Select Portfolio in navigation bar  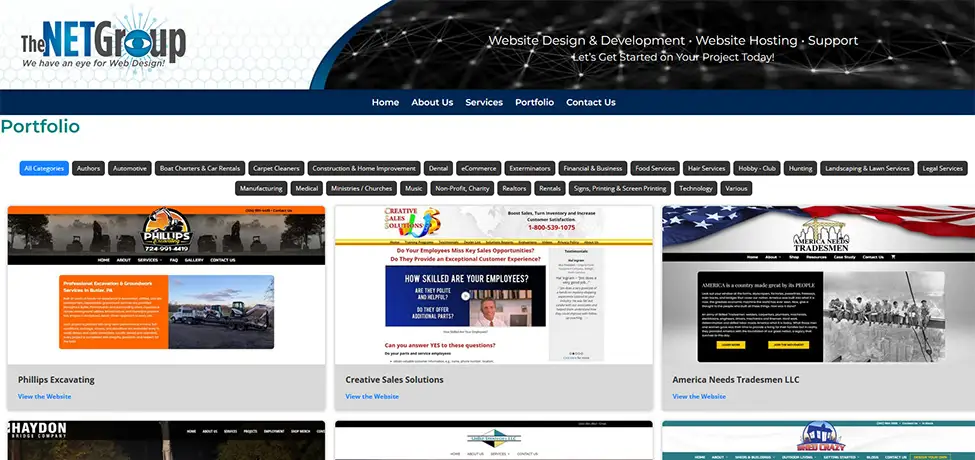534,103
